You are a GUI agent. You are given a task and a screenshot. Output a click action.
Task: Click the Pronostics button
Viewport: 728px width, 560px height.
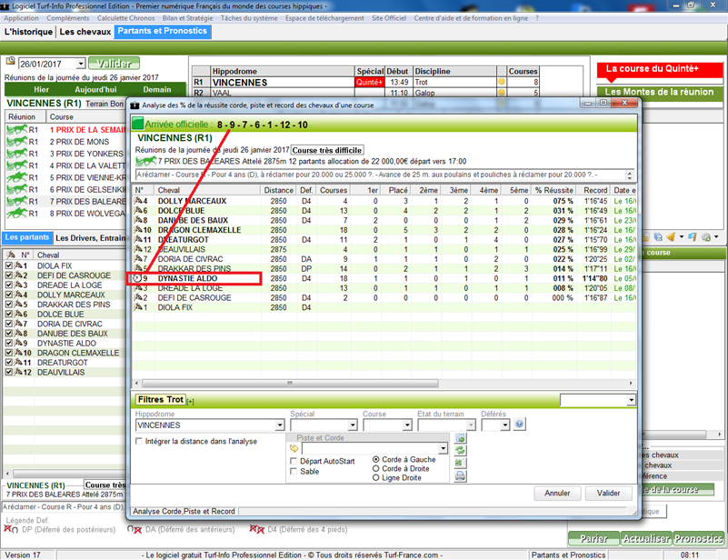(698, 539)
